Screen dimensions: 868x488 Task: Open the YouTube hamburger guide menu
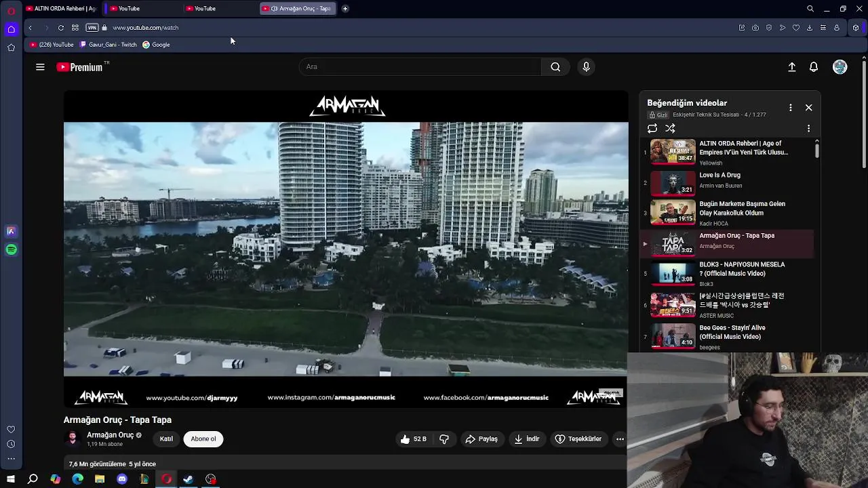(x=40, y=67)
